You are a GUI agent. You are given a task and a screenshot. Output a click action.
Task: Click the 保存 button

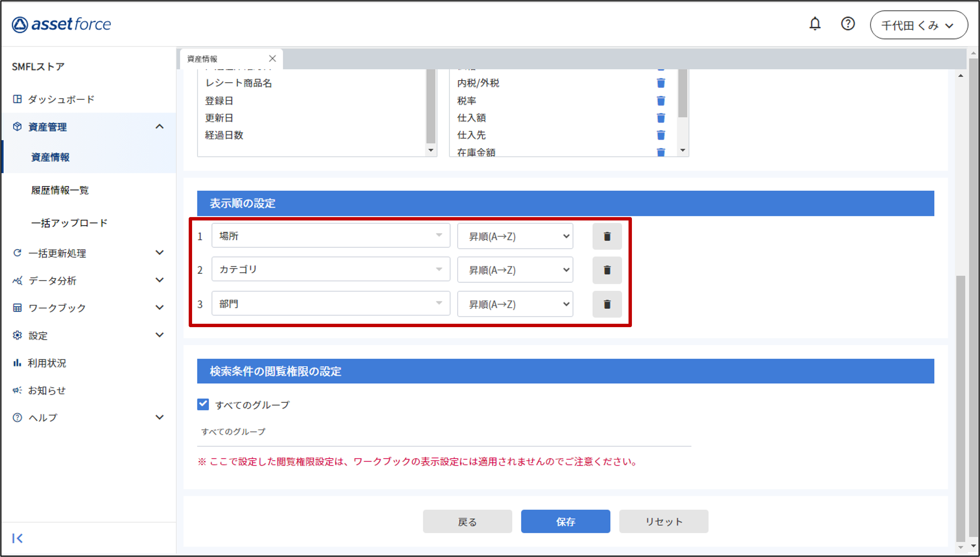tap(565, 521)
